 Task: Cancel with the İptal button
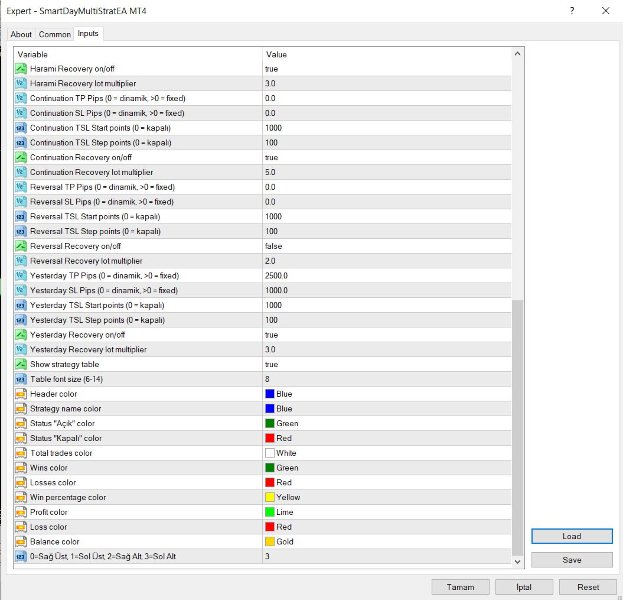click(x=524, y=587)
